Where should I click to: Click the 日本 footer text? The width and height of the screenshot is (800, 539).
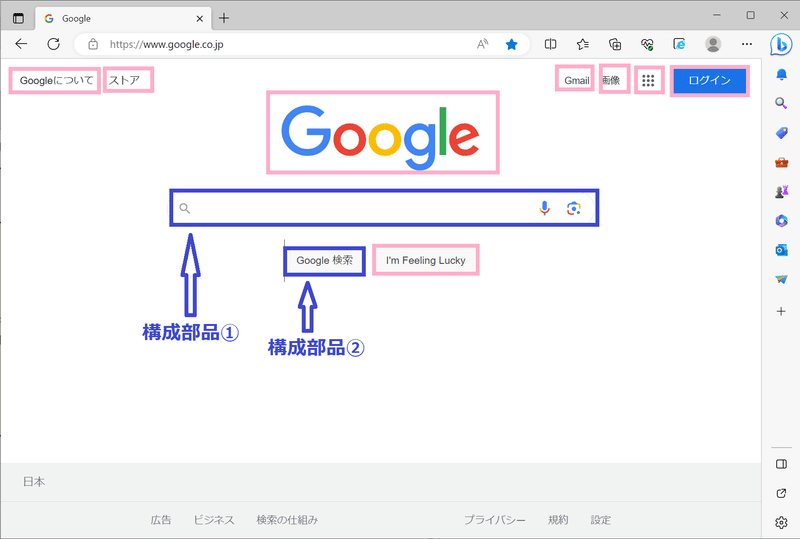click(x=34, y=481)
